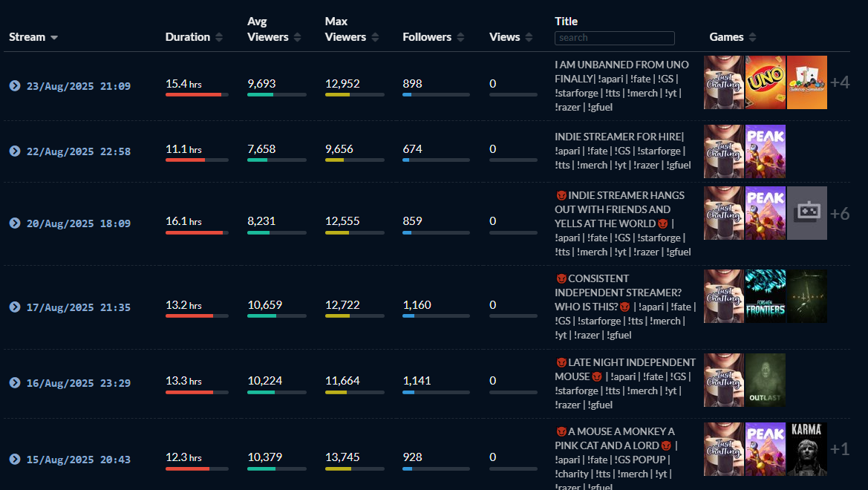Click the 1,160 followers bar
The image size is (868, 490).
tap(436, 316)
